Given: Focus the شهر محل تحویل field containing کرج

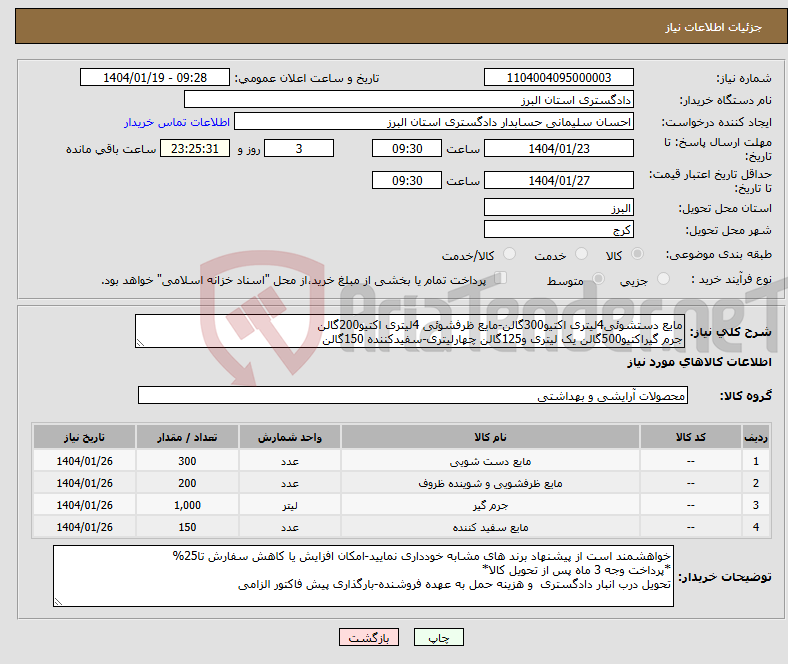Looking at the screenshot, I should [558, 229].
